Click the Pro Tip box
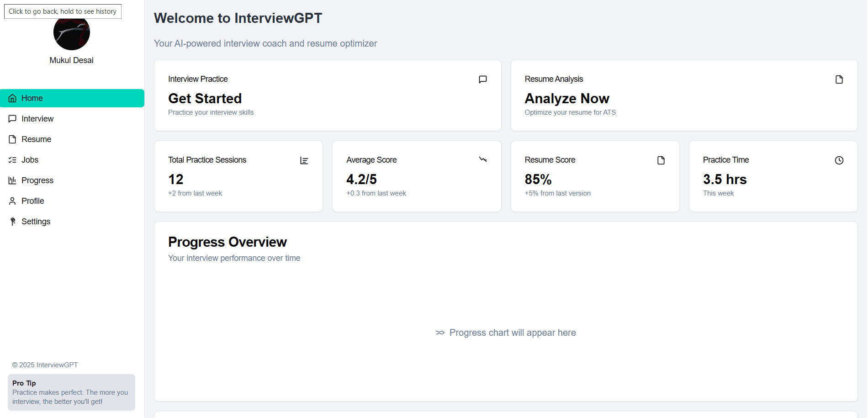This screenshot has width=868, height=418. tap(71, 392)
